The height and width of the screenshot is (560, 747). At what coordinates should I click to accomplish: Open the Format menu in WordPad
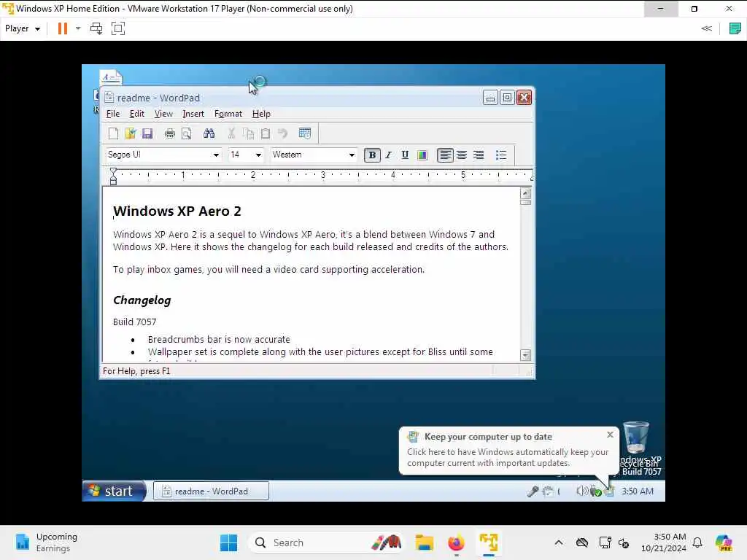tap(228, 114)
